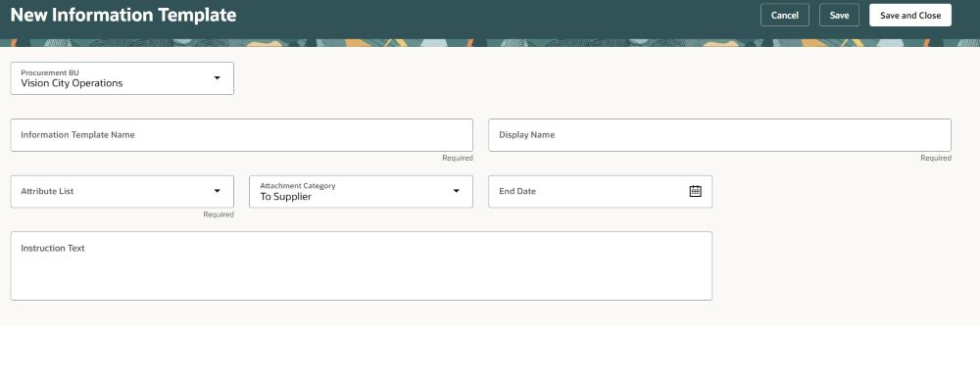
Task: Focus the Display Name input field
Action: pos(719,135)
